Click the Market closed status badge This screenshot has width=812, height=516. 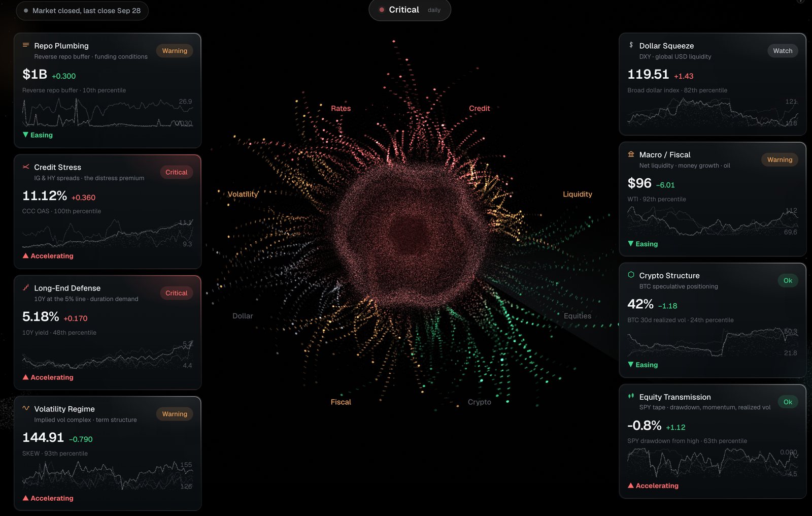pos(82,11)
